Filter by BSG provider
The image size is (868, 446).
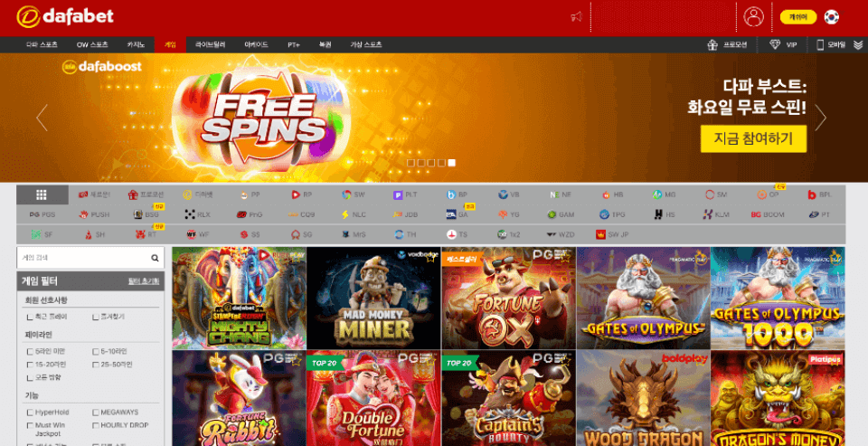click(x=146, y=214)
